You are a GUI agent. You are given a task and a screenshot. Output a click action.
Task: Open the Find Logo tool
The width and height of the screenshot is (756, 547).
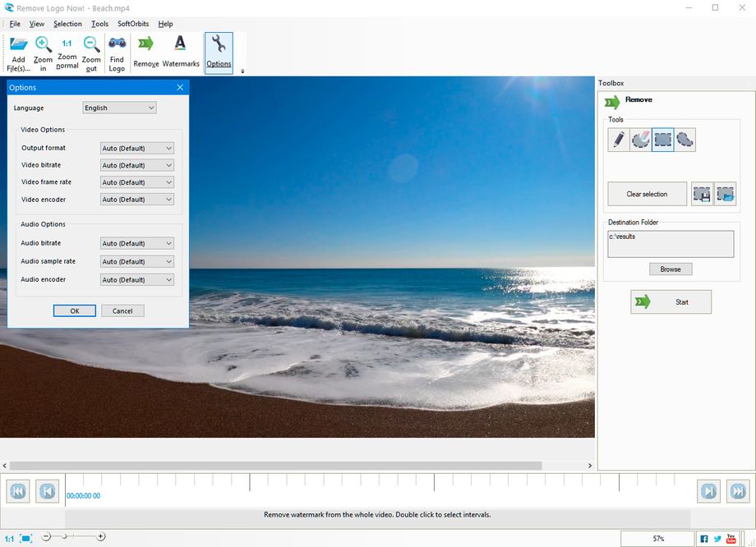click(x=117, y=51)
